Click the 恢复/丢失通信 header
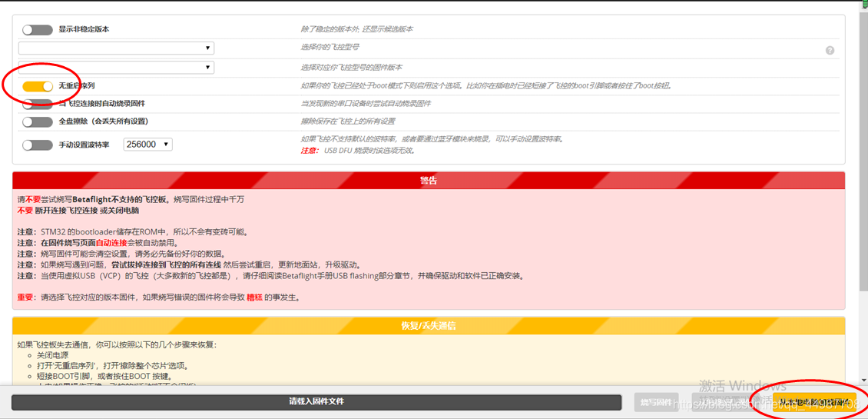Screen dimensions: 868x419 coord(429,325)
